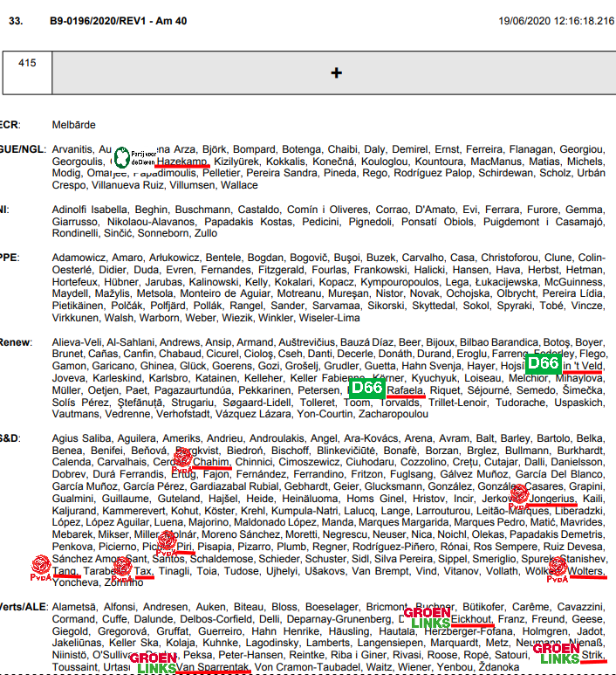The width and height of the screenshot is (616, 675).
Task: Click the Verts/ALE group label
Action: tap(24, 607)
